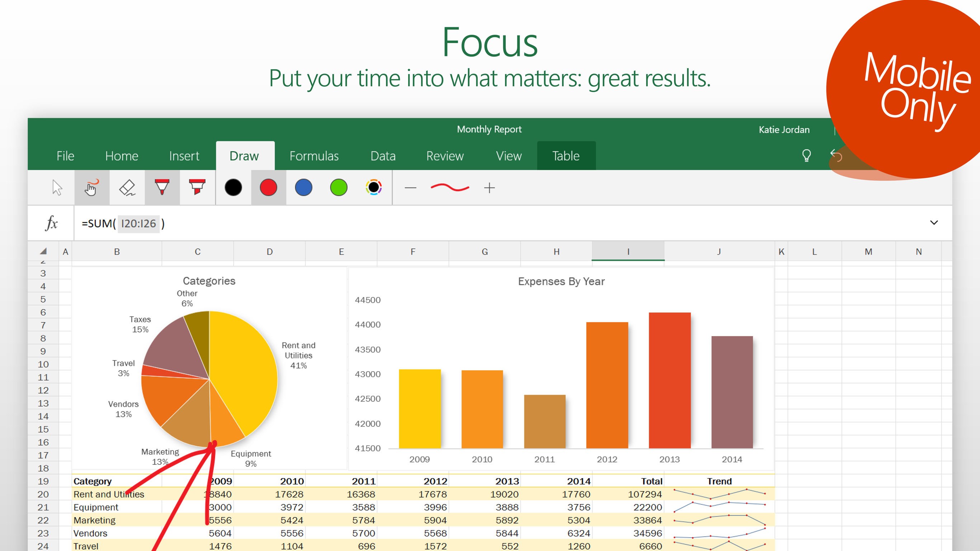Select the arrow pointer selection tool
The width and height of the screenshot is (980, 551).
57,188
